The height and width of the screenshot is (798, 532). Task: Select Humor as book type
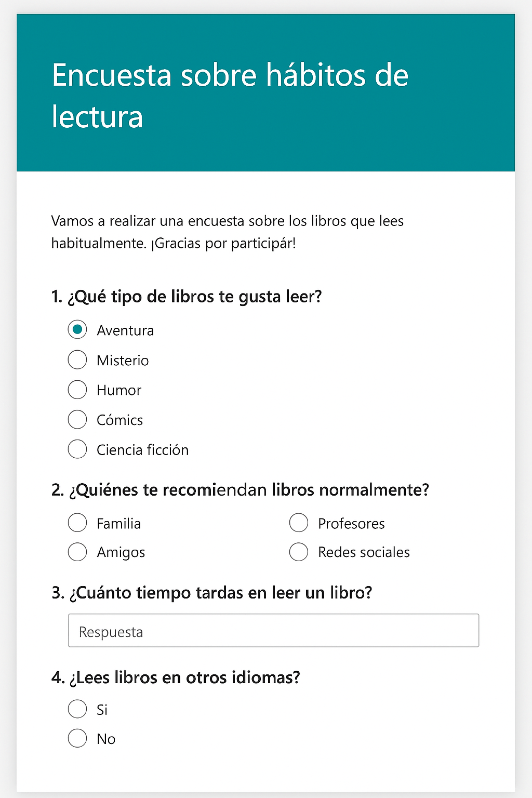tap(77, 390)
